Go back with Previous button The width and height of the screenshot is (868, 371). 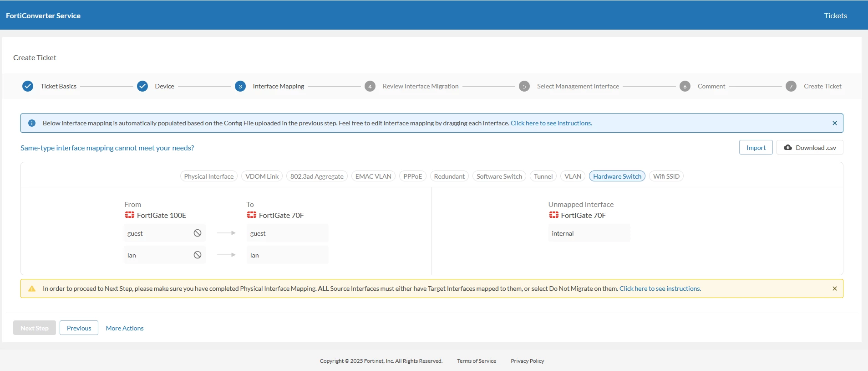click(79, 328)
